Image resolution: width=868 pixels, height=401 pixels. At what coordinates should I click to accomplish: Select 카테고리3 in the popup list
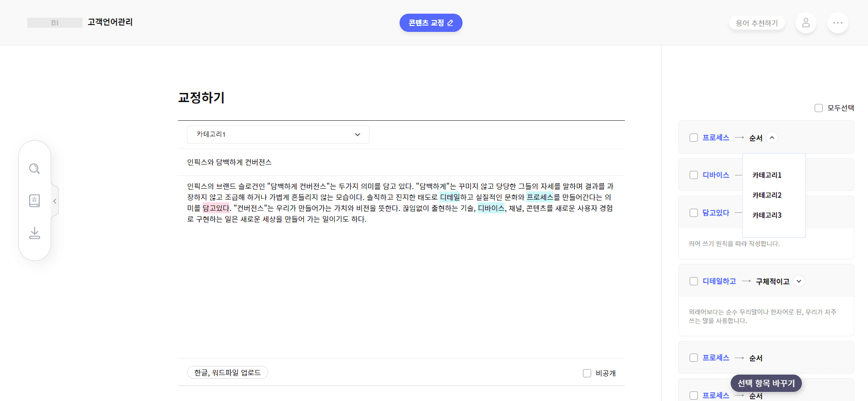click(767, 215)
